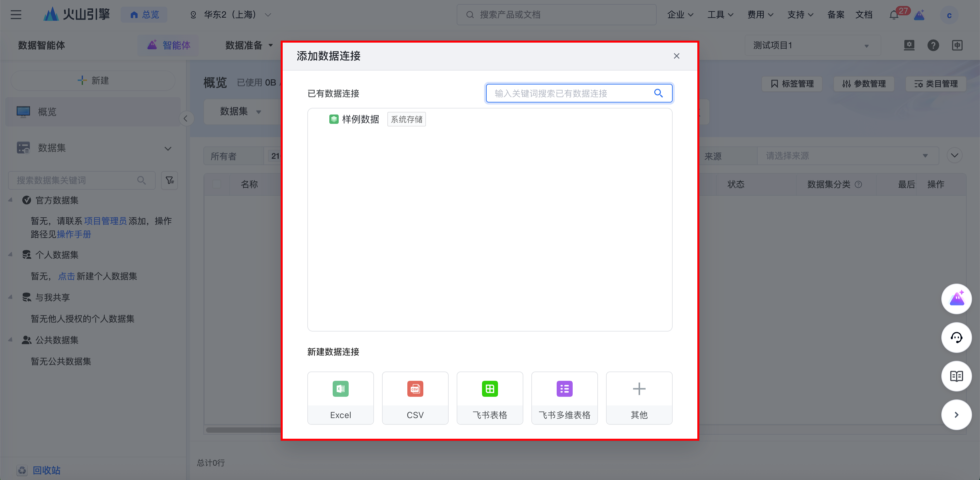Image resolution: width=980 pixels, height=480 pixels.
Task: Switch to the 智能体 tab
Action: coord(169,45)
